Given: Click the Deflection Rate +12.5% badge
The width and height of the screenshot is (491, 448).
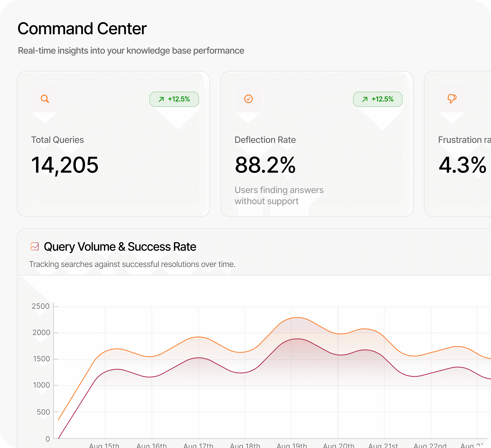Looking at the screenshot, I should (x=377, y=99).
